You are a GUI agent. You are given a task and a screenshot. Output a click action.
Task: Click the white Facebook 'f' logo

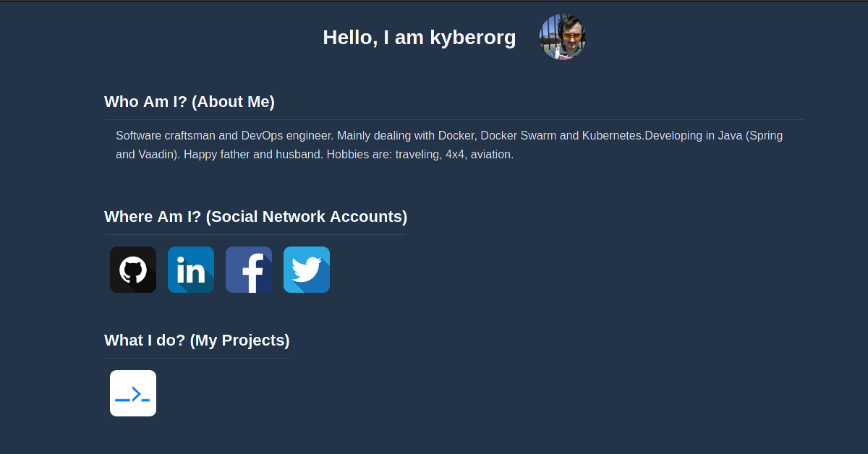pyautogui.click(x=248, y=269)
